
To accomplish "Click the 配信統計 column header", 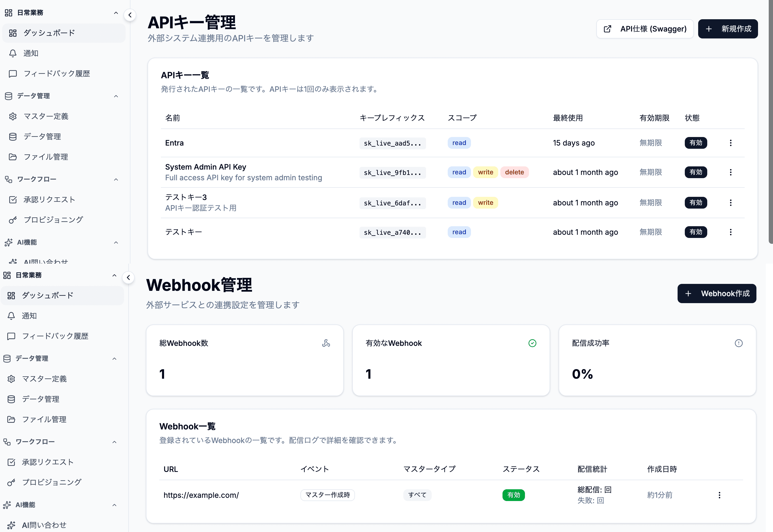I will coord(592,469).
